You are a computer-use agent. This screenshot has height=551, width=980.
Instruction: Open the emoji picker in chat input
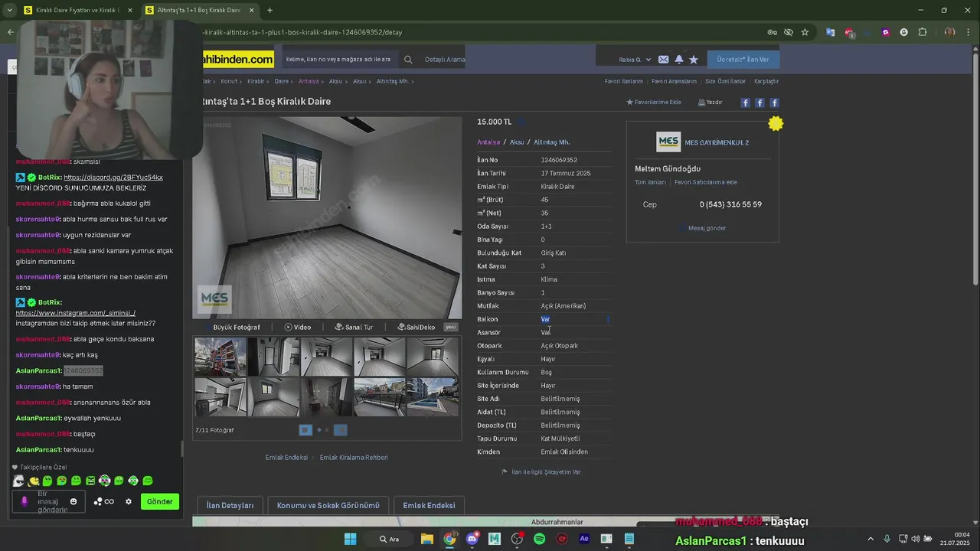73,501
